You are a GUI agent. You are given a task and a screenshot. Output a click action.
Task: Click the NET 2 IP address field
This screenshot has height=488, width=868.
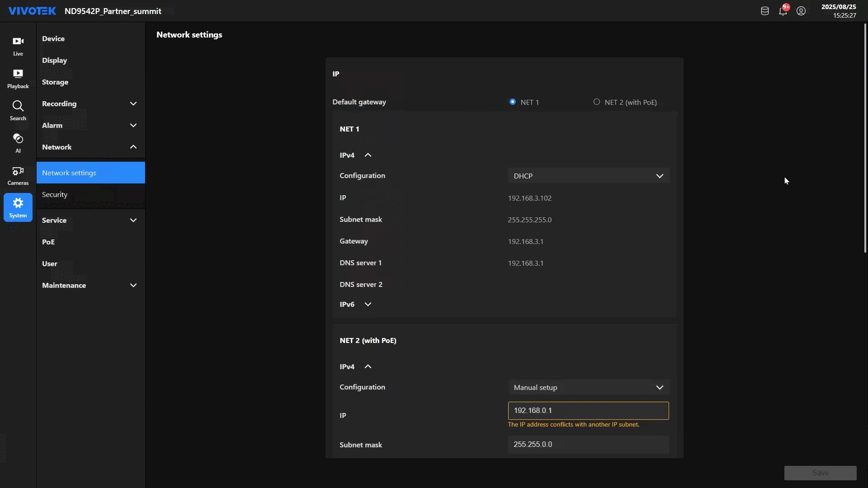[x=588, y=411]
